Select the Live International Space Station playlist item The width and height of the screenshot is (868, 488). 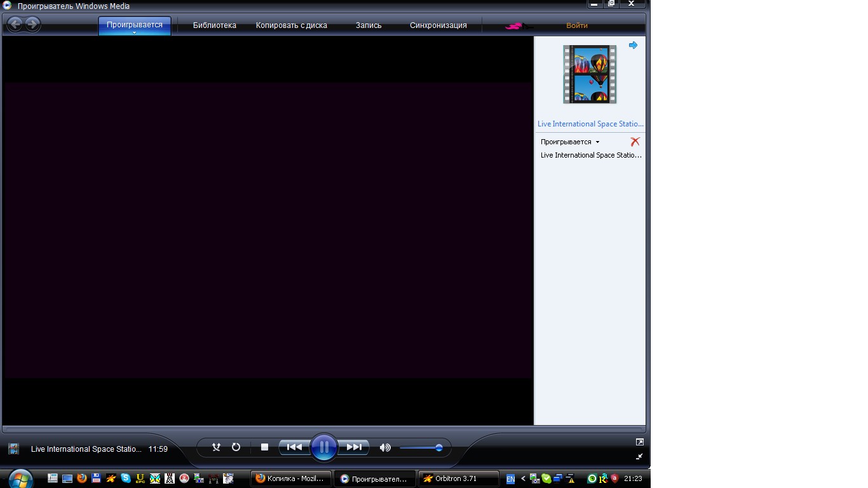(x=591, y=155)
